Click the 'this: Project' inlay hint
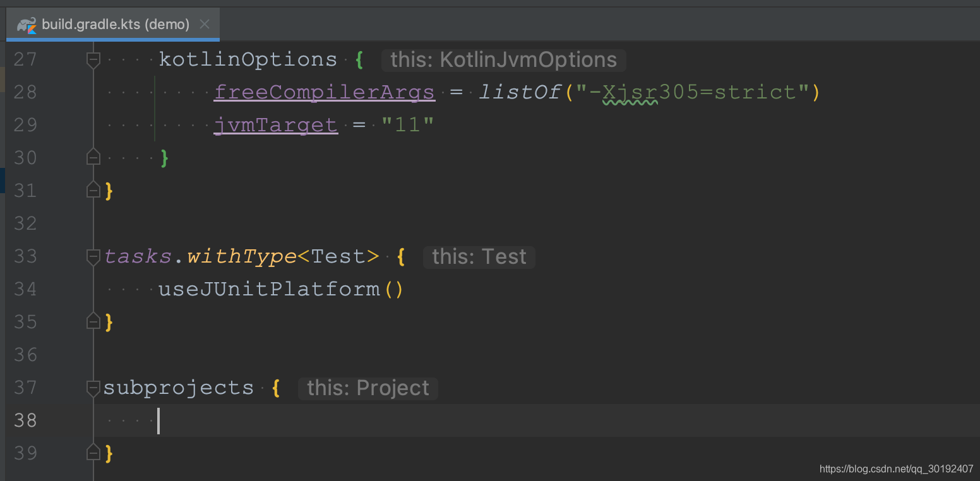Image resolution: width=980 pixels, height=481 pixels. (x=368, y=388)
